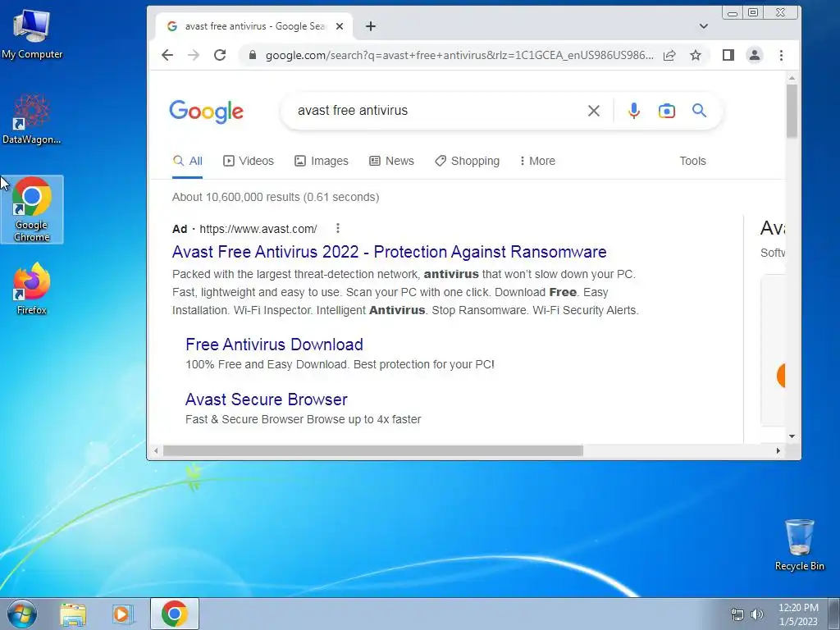Close the avast free antivirus tab
Viewport: 840px width, 630px height.
click(339, 26)
